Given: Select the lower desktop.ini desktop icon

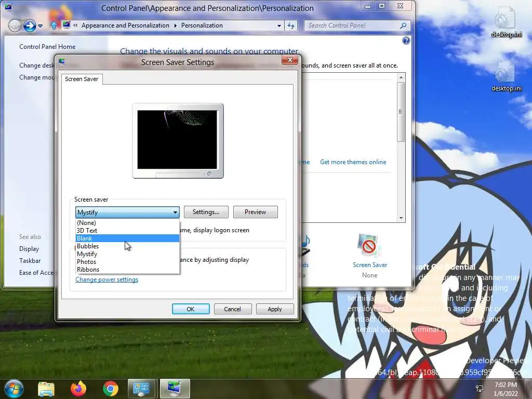Looking at the screenshot, I should pos(506,76).
